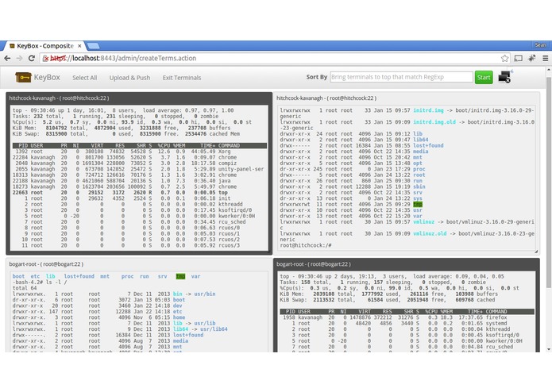Image resolution: width=552 pixels, height=392 pixels.
Task: Click the green Start button
Action: [484, 77]
